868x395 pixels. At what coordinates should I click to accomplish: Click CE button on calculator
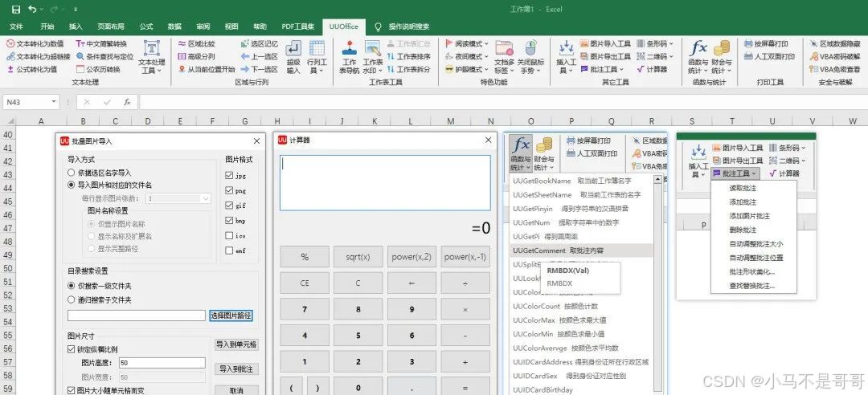click(305, 283)
